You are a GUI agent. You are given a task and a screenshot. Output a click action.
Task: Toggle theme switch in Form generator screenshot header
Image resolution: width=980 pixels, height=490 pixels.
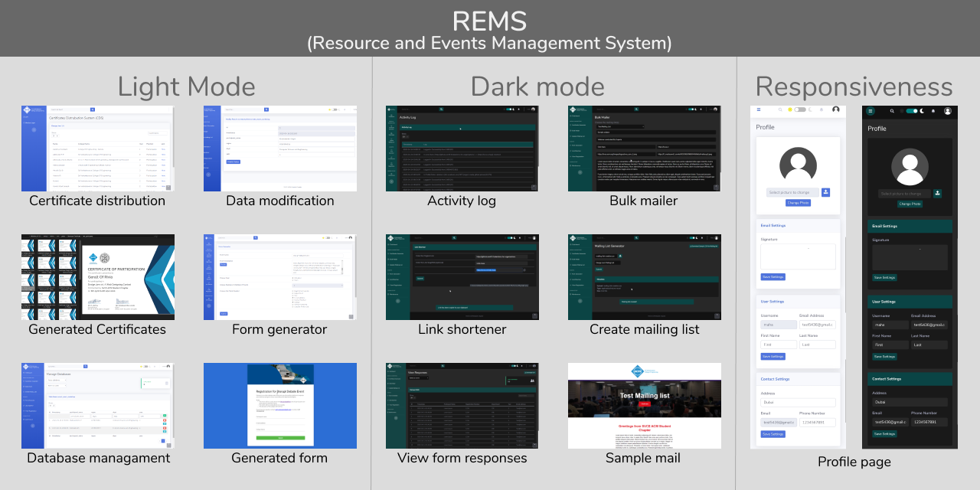click(x=328, y=238)
